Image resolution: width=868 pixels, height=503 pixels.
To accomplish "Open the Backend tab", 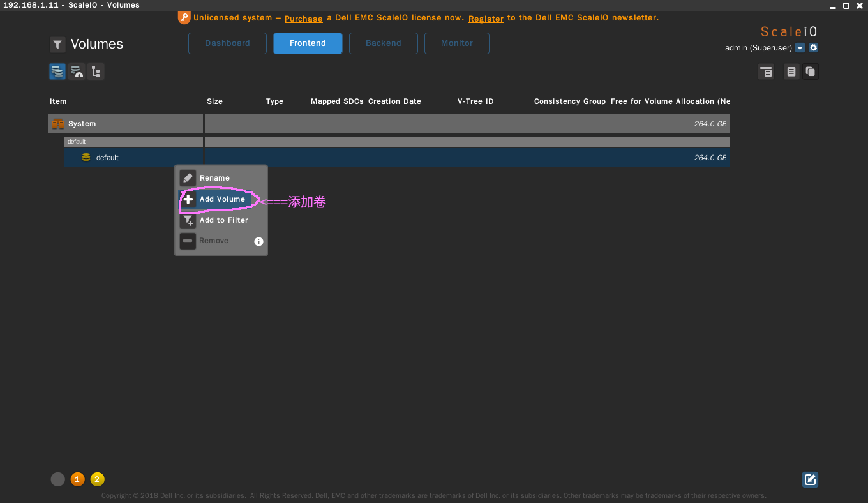I will tap(384, 43).
